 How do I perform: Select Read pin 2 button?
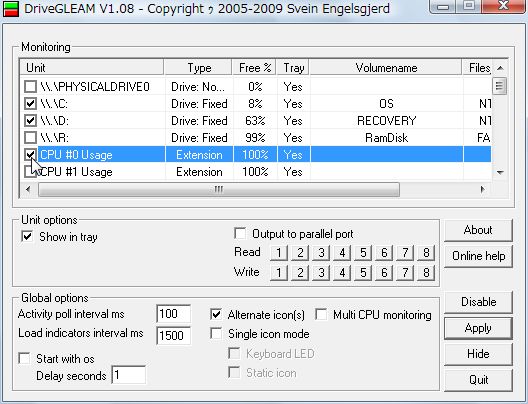point(300,253)
